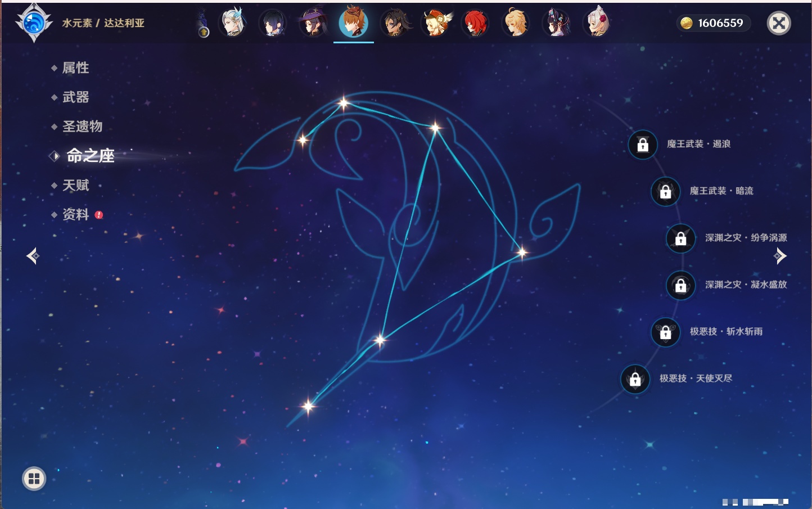Open the 圣遗物 artifacts tab
Viewport: 812px width, 509px height.
pos(82,127)
